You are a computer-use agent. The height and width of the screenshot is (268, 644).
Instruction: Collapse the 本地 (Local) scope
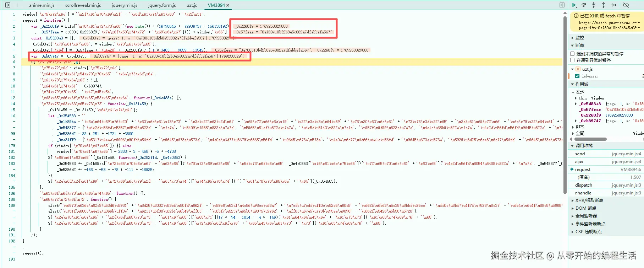[573, 92]
